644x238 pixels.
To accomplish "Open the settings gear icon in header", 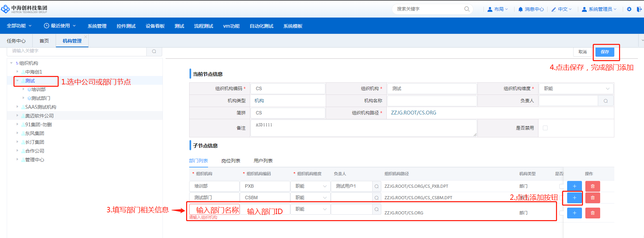I will pyautogui.click(x=629, y=9).
